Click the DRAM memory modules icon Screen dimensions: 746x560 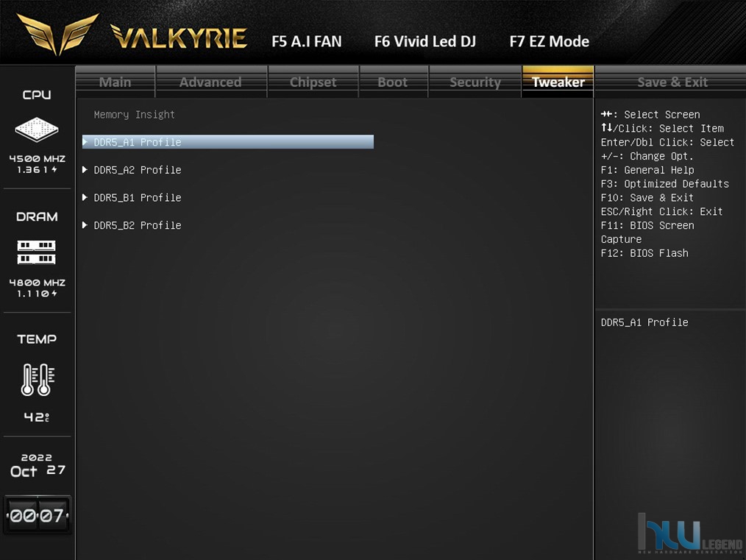37,252
